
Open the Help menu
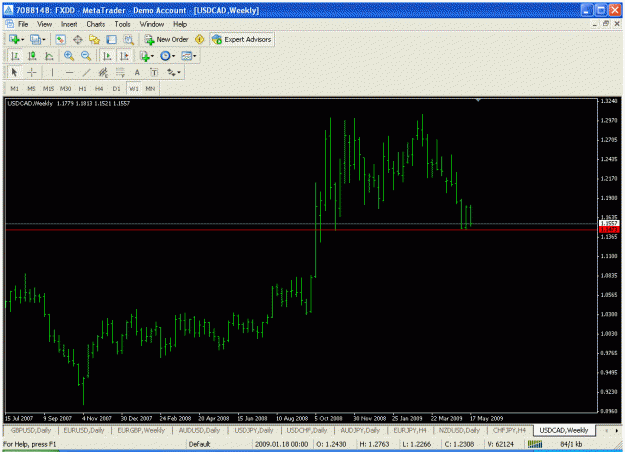point(180,24)
